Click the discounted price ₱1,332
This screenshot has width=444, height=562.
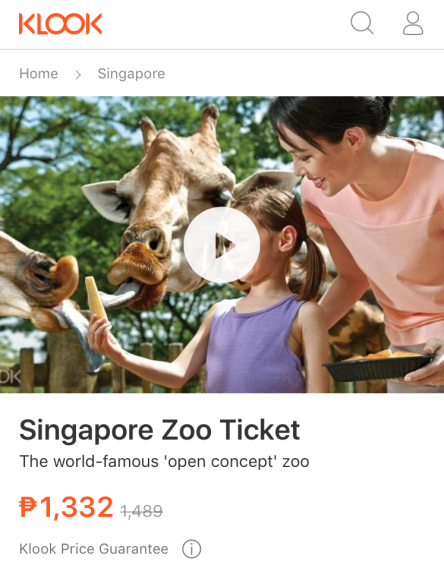coord(66,507)
